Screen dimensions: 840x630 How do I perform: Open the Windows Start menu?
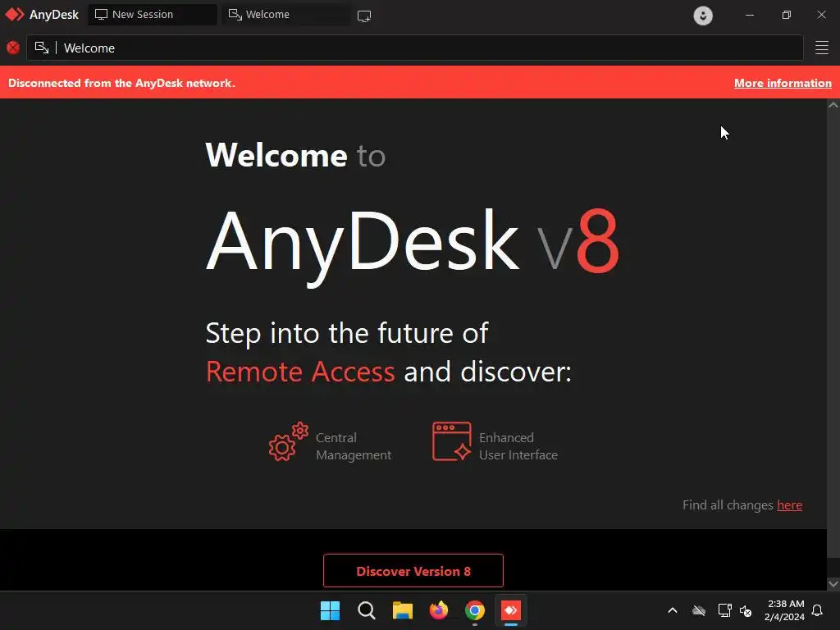(x=330, y=610)
